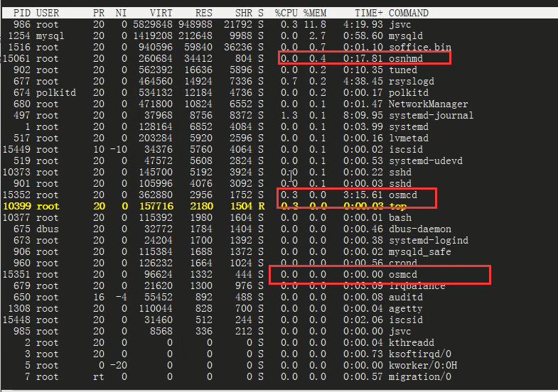This screenshot has width=558, height=392.
Task: Select the irqbalance process name
Action: coord(417,285)
